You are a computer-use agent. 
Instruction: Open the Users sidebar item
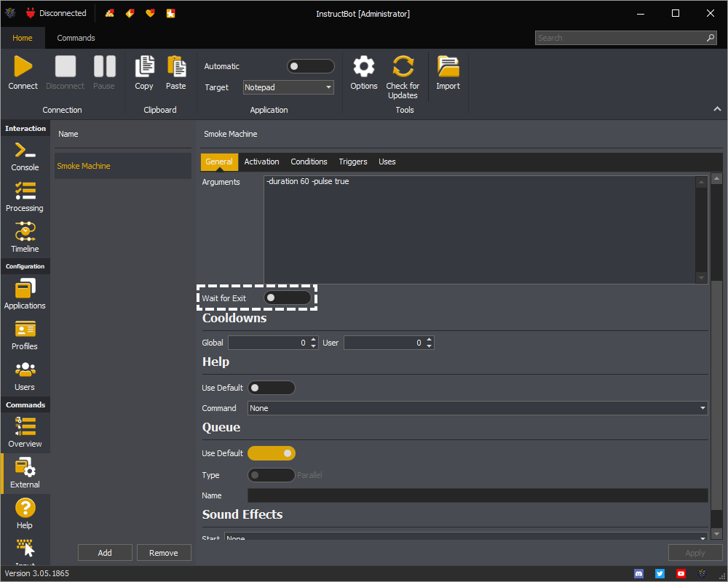[25, 376]
